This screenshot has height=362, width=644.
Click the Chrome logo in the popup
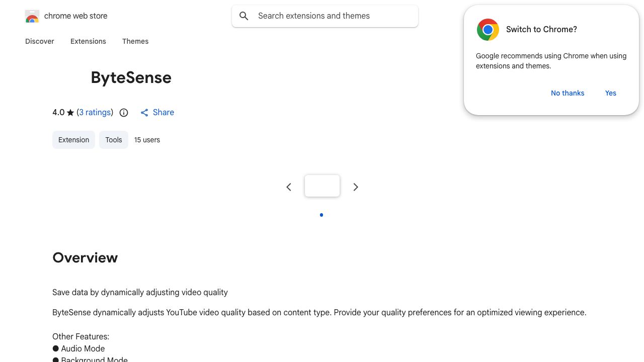coord(488,30)
